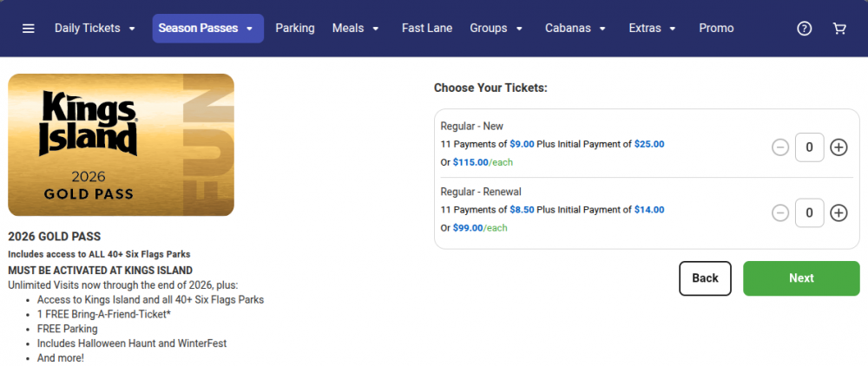Go to the Parking page
This screenshot has width=868, height=366.
click(295, 29)
